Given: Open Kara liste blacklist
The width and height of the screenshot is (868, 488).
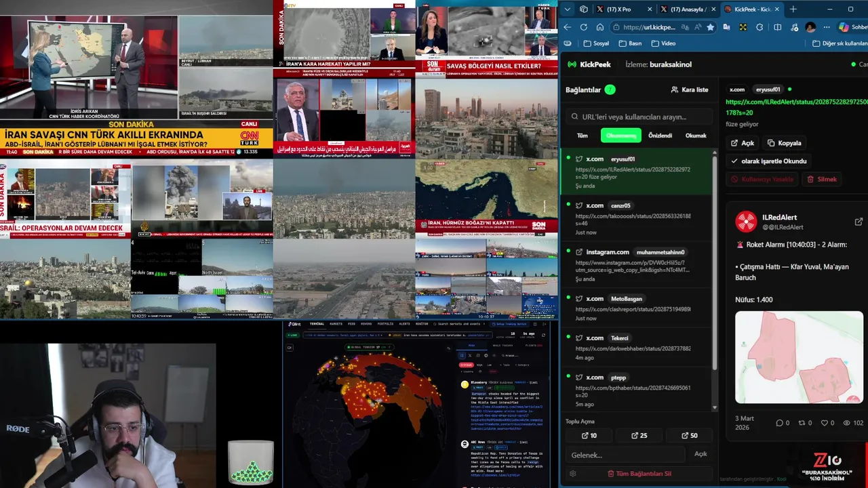Looking at the screenshot, I should (690, 89).
